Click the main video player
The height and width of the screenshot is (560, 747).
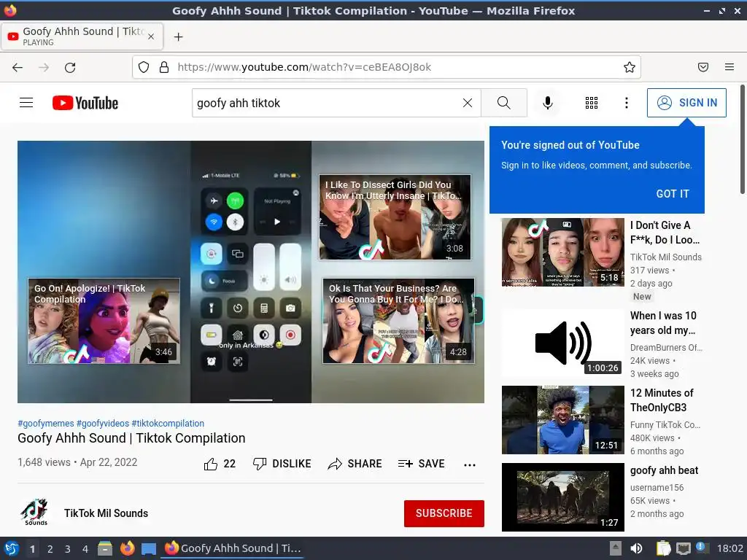click(251, 272)
